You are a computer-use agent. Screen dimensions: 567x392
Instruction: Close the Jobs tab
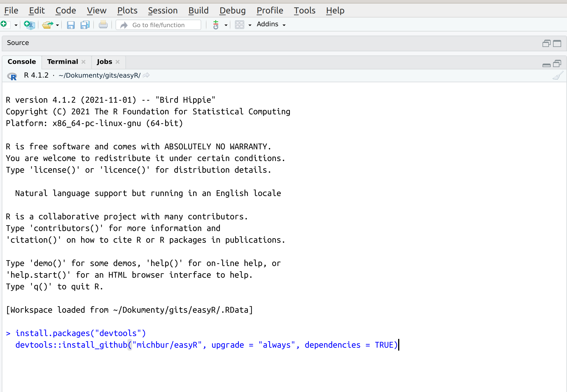point(118,62)
